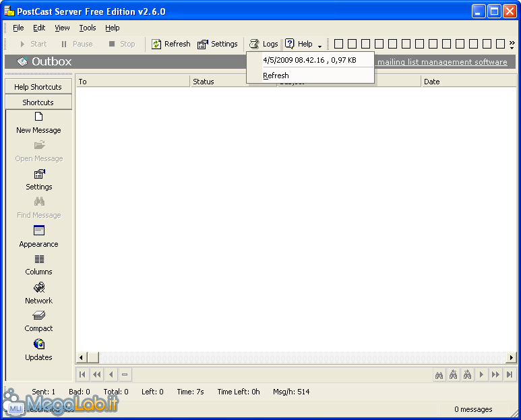Click the Compact database icon

coord(38,316)
